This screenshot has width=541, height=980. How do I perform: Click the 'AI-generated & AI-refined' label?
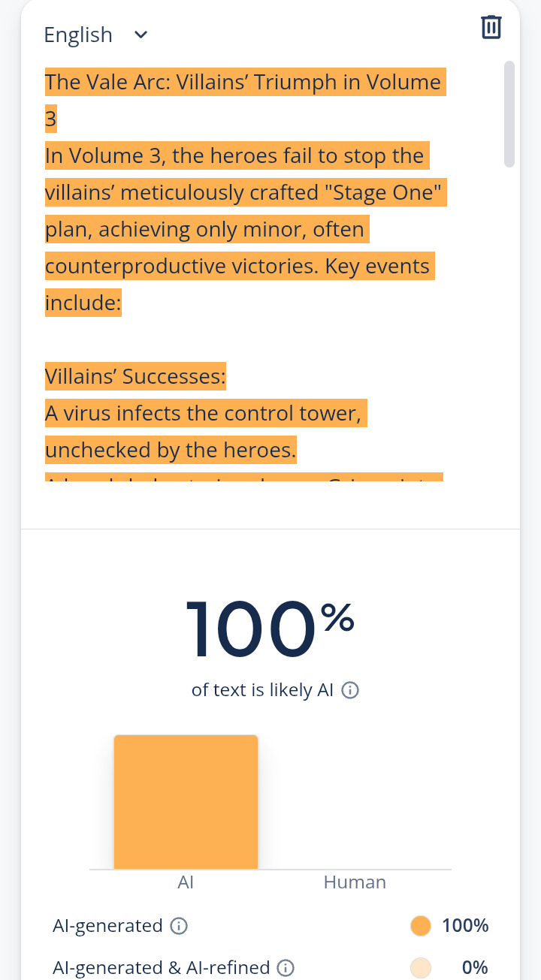[x=160, y=968]
